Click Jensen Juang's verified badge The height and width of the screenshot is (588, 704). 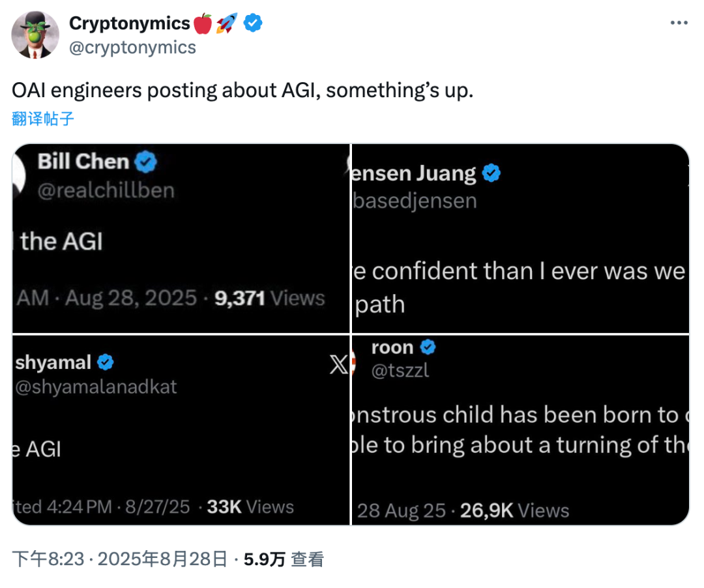click(491, 174)
